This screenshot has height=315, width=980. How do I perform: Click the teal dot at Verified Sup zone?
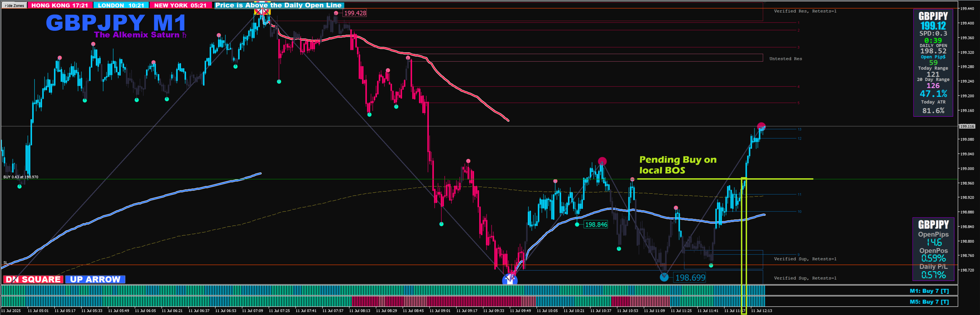[711, 266]
